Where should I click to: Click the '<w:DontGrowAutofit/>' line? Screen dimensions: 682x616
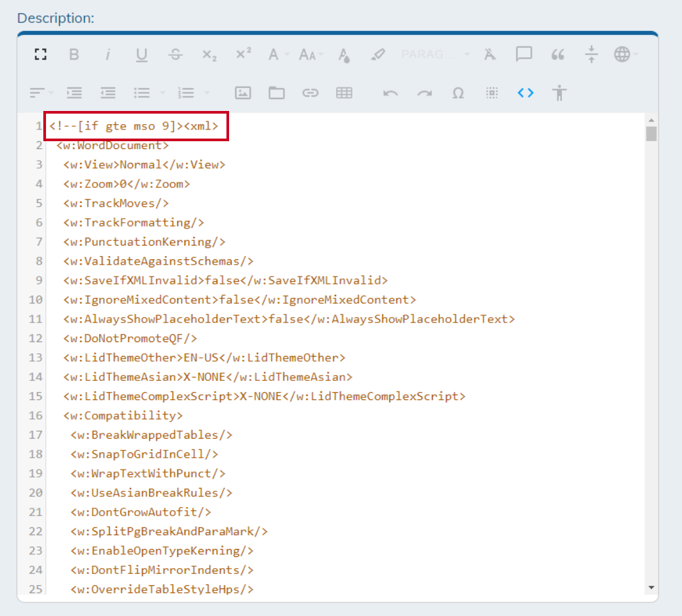[141, 512]
